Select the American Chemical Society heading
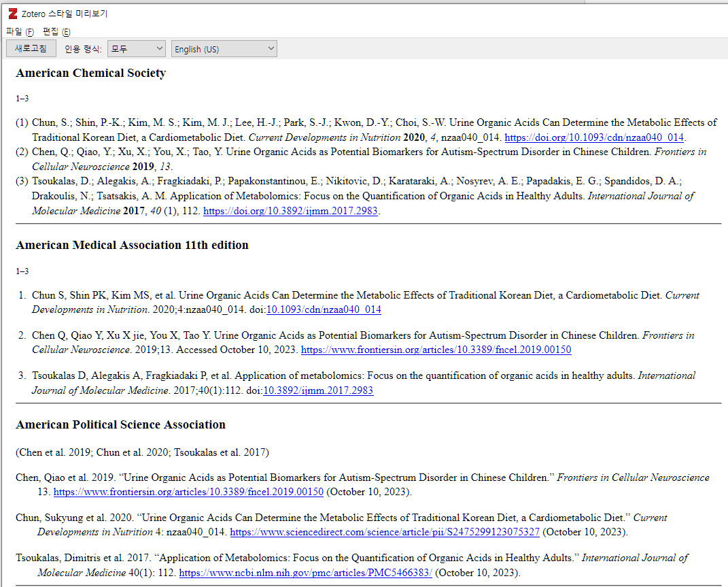 tap(90, 73)
